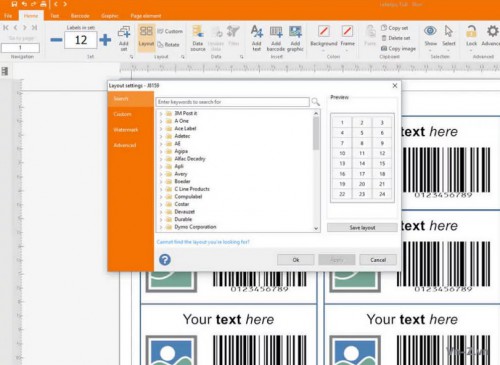
Task: Click the layout keyword search field
Action: (x=232, y=102)
